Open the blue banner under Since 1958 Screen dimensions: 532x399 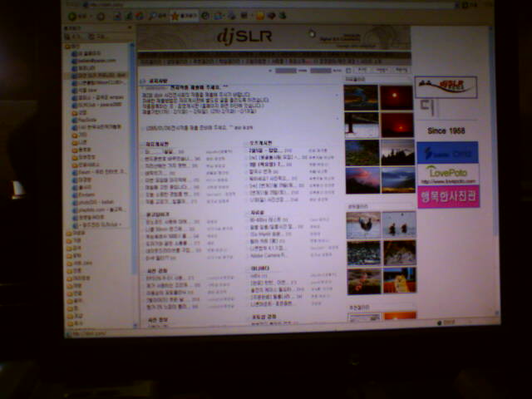point(447,153)
